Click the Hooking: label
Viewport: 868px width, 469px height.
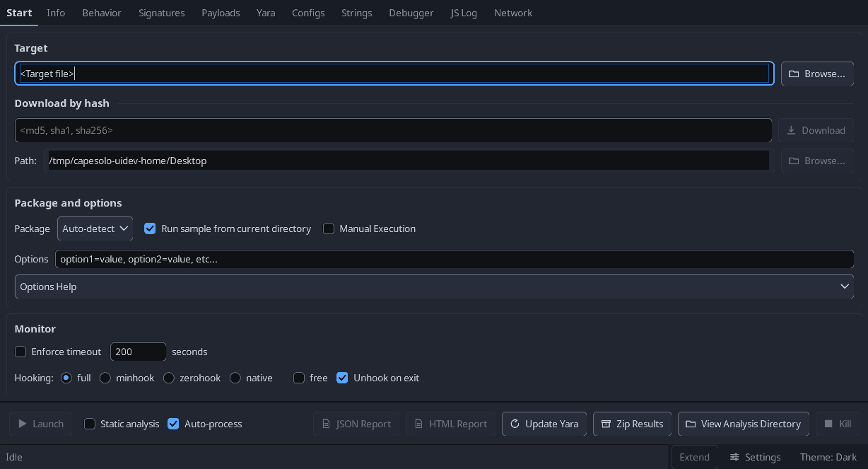(34, 378)
